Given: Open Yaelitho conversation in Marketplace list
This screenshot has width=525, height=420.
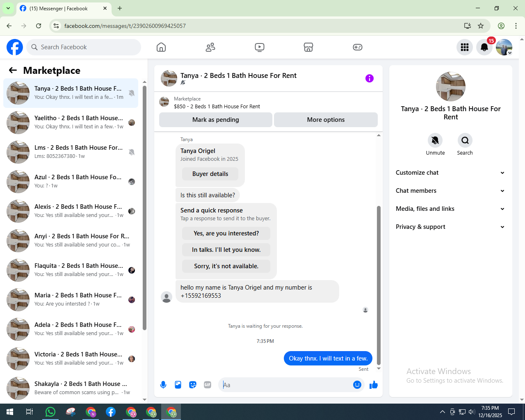Looking at the screenshot, I should coord(71,123).
